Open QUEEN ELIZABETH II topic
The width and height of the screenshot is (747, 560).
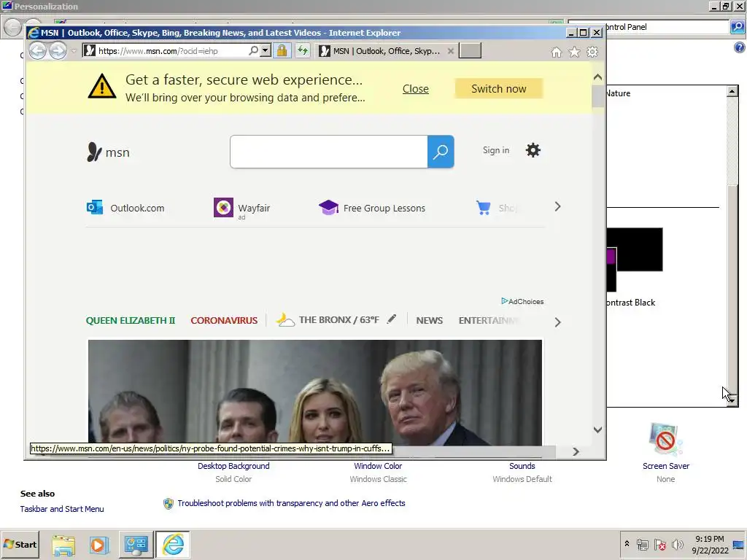131,321
